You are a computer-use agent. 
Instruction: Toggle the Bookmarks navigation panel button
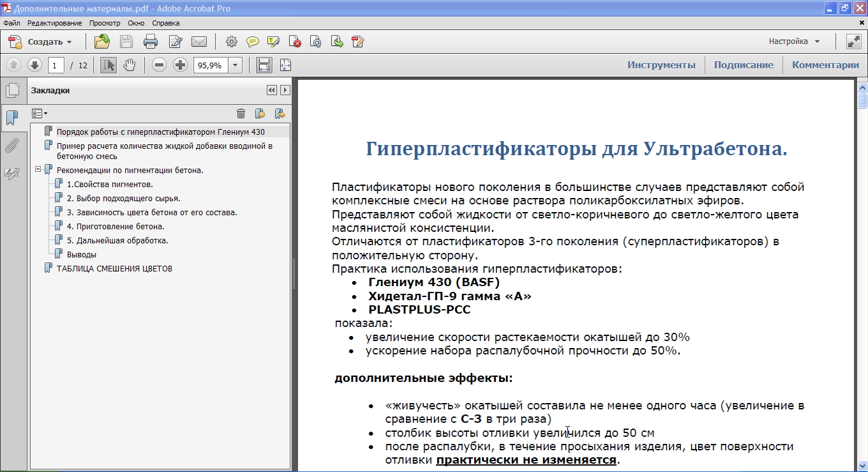click(11, 118)
